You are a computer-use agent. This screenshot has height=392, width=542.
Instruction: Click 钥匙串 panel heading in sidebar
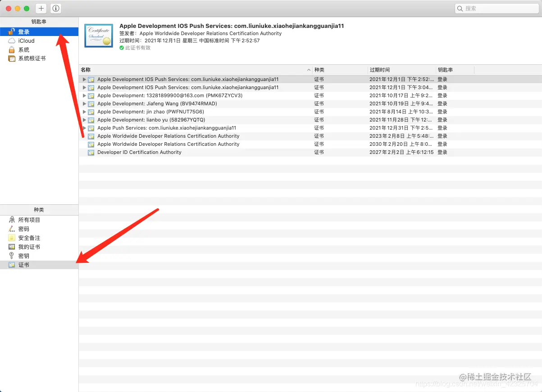pyautogui.click(x=39, y=22)
